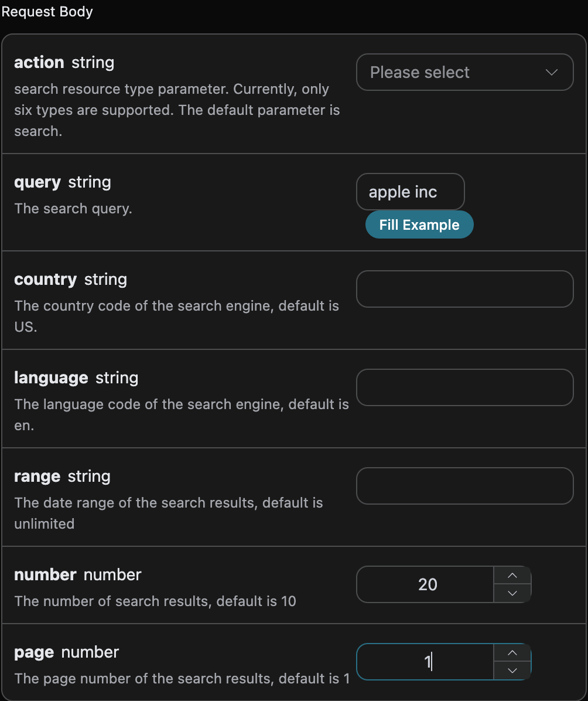Click the Fill Example button
The width and height of the screenshot is (588, 701).
pyautogui.click(x=419, y=224)
